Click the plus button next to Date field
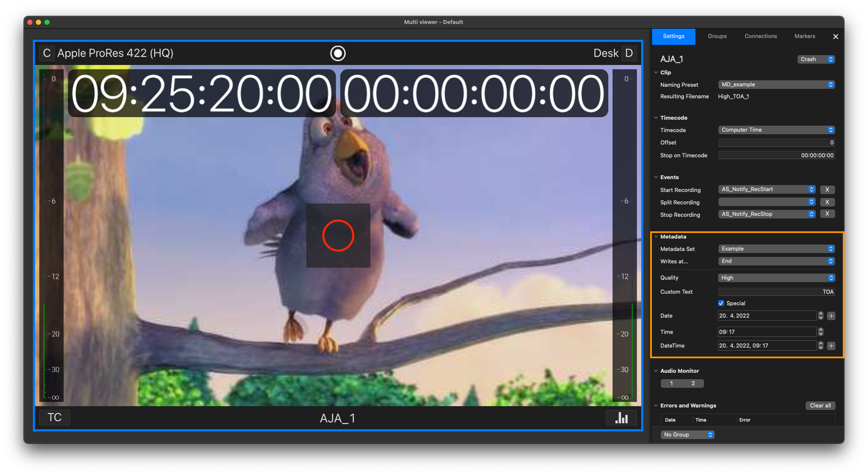The image size is (868, 475). (831, 316)
